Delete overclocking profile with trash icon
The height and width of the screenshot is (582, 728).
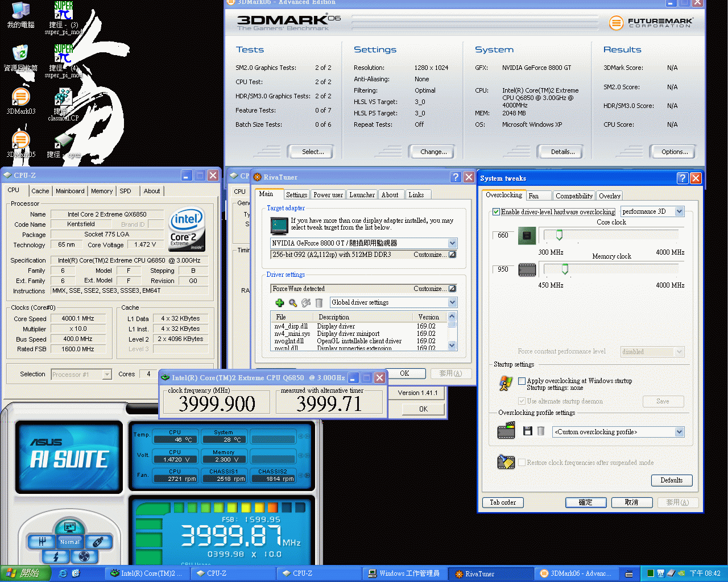click(x=541, y=431)
